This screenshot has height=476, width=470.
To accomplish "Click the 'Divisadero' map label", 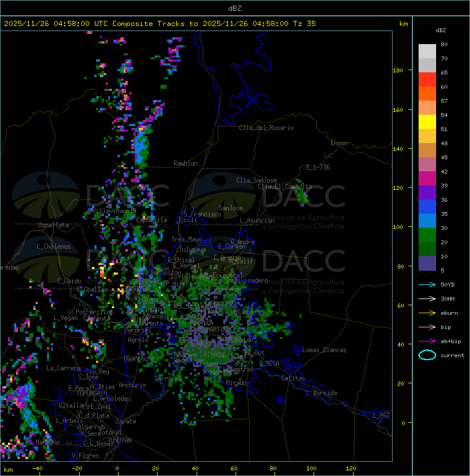I will [x=251, y=280].
